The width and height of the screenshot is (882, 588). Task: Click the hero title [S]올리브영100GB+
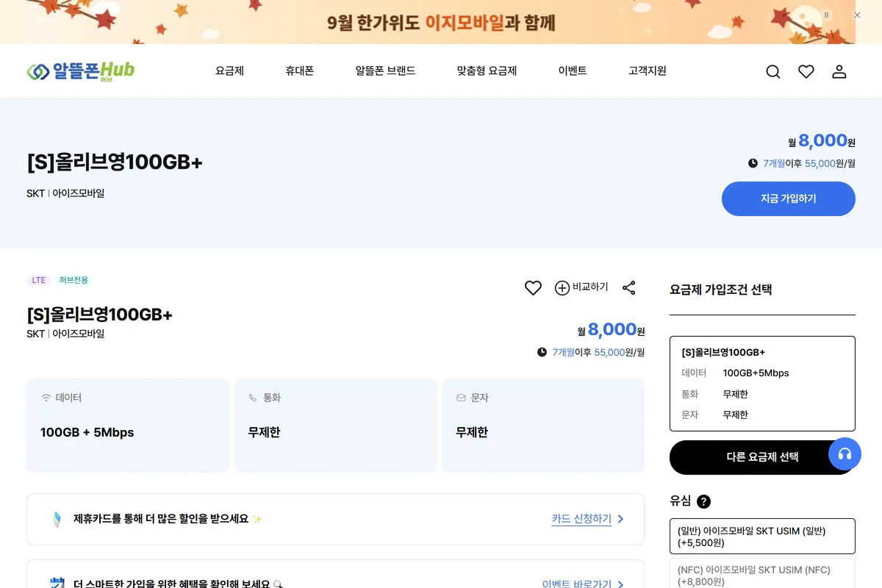(115, 162)
